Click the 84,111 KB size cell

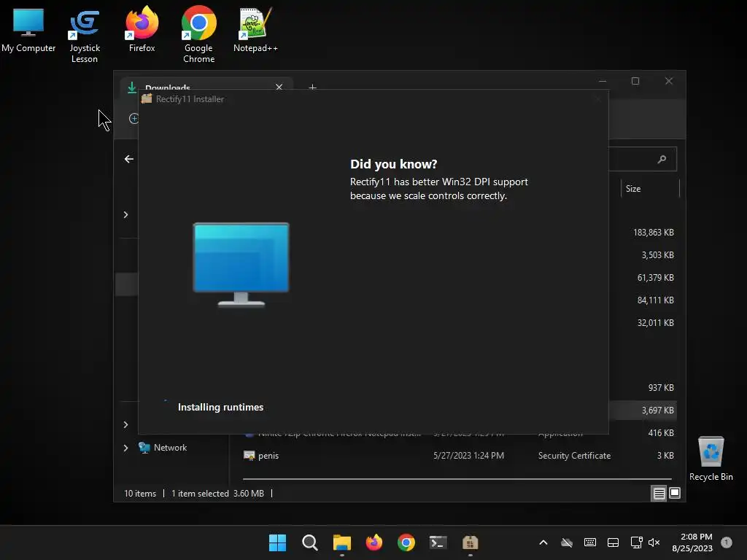pyautogui.click(x=656, y=300)
